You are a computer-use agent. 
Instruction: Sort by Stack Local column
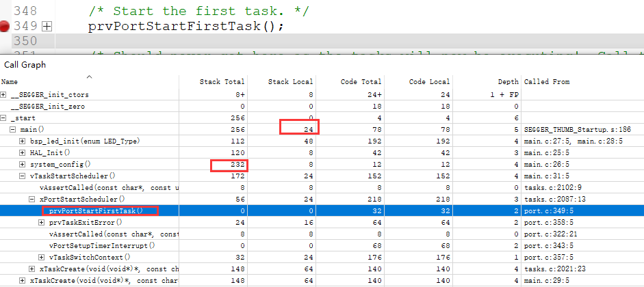(x=282, y=81)
